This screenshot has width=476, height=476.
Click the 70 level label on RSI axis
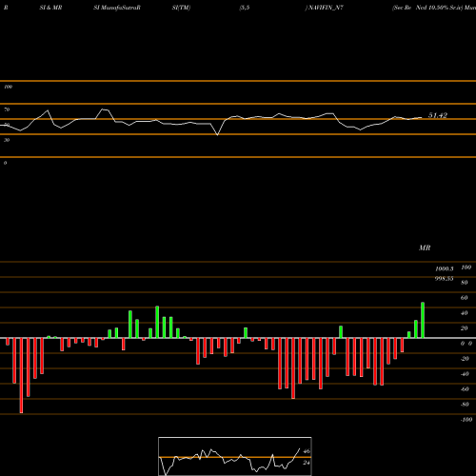coord(7,109)
